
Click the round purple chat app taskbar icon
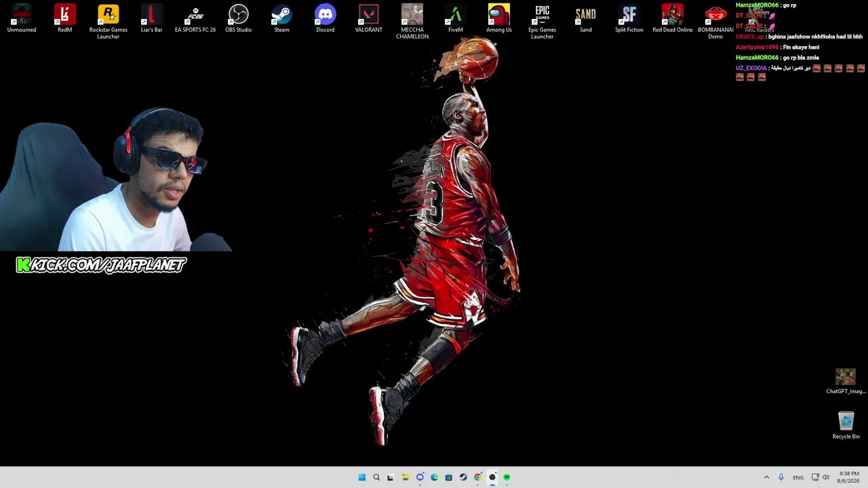(x=420, y=477)
